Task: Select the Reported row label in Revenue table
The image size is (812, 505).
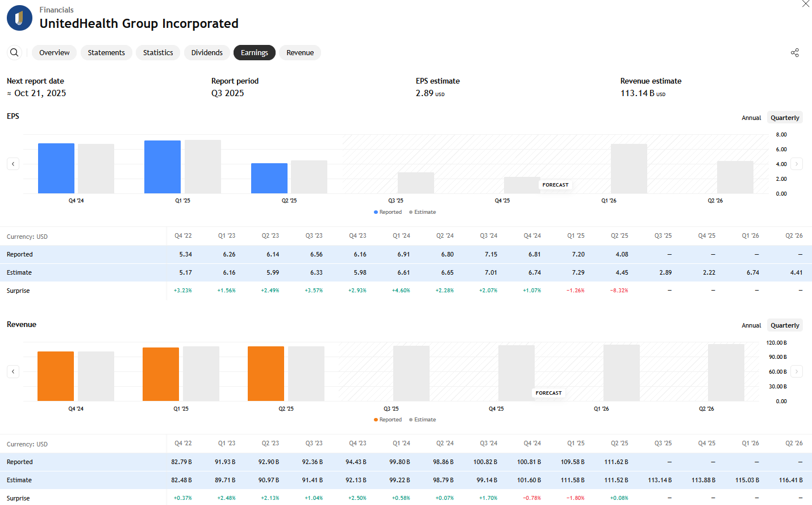Action: 20,462
